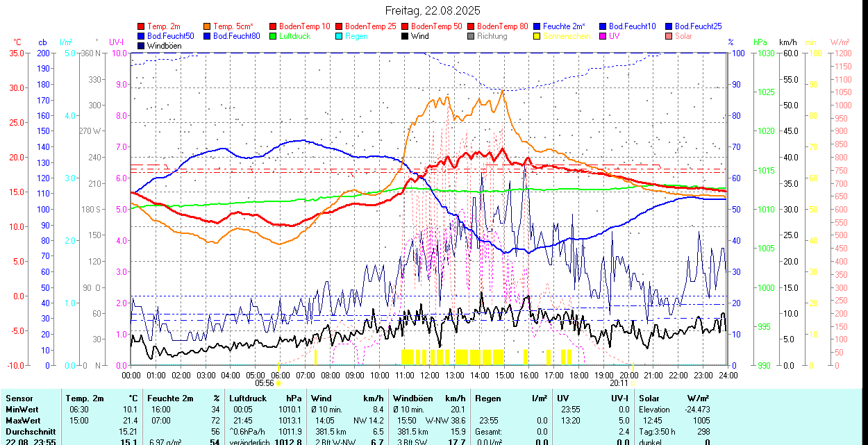Viewport: 868px width, 445px height.
Task: Click the Solar legend label
Action: coord(683,36)
